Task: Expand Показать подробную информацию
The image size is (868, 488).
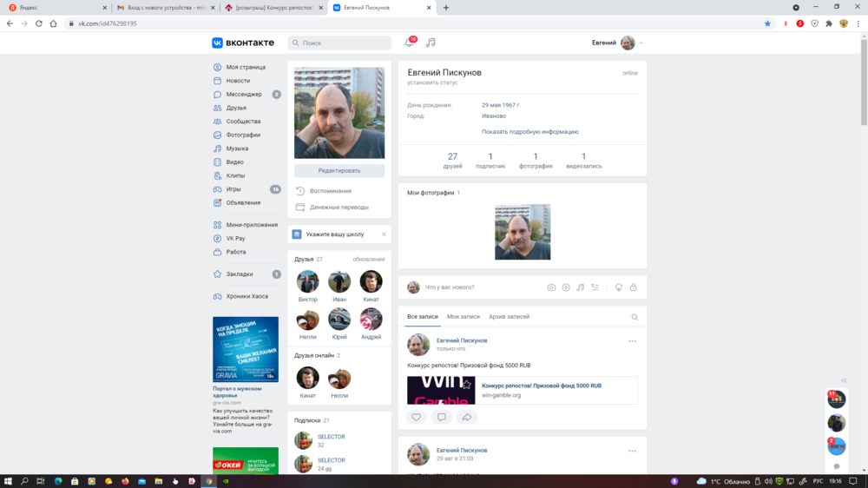Action: (529, 132)
